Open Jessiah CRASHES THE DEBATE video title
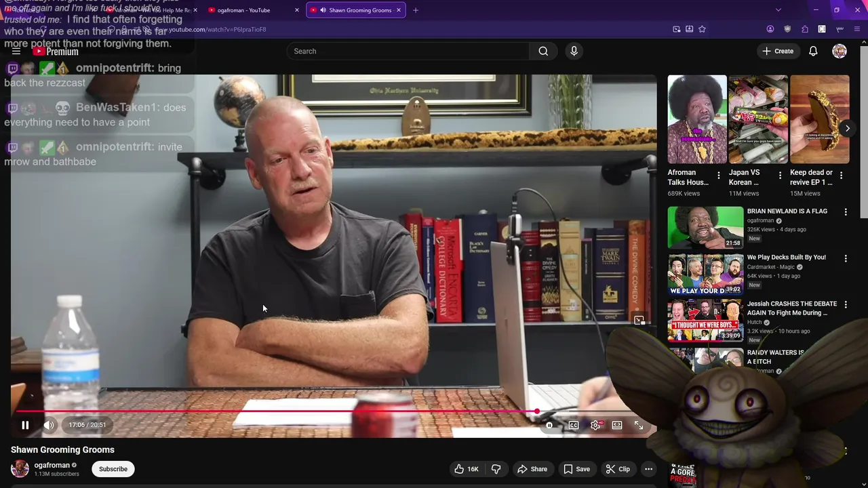This screenshot has height=488, width=868. (x=792, y=308)
